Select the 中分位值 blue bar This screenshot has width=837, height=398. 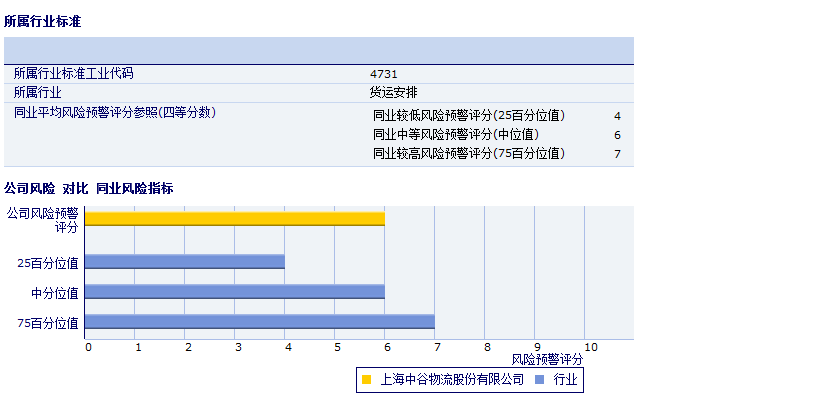click(x=235, y=292)
